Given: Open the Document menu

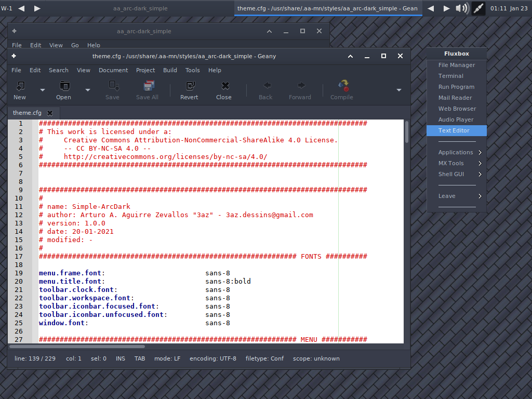Looking at the screenshot, I should click(x=113, y=70).
